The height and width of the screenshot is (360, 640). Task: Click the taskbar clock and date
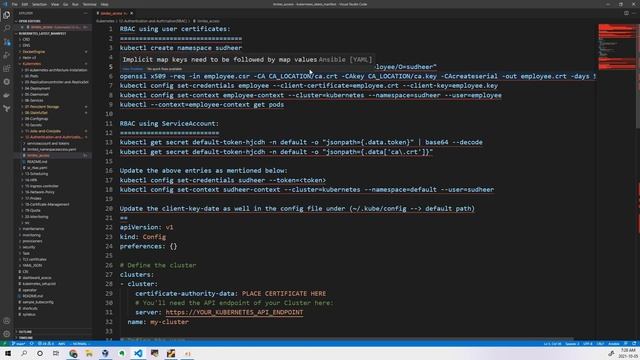tap(628, 353)
